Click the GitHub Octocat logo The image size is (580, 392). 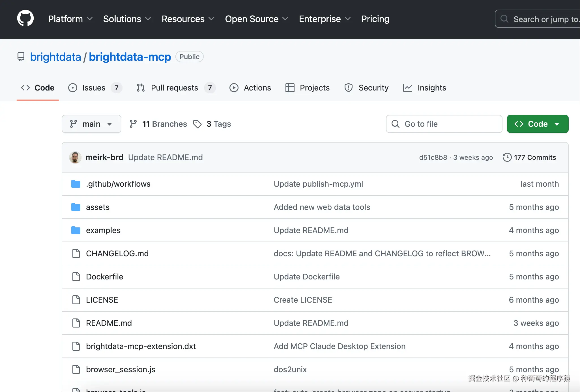(25, 19)
